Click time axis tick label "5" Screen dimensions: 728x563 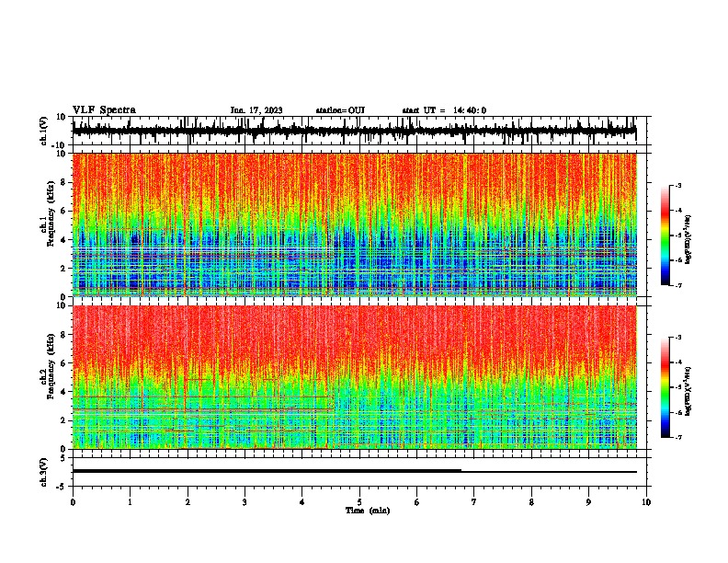[359, 502]
